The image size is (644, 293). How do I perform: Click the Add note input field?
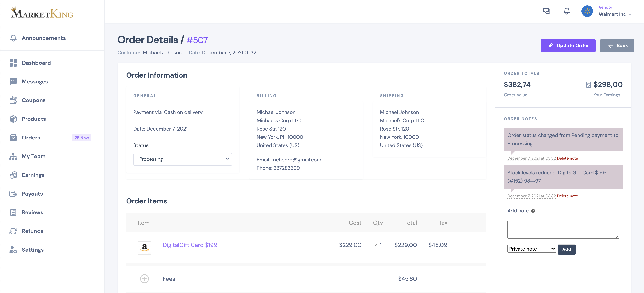[563, 229]
